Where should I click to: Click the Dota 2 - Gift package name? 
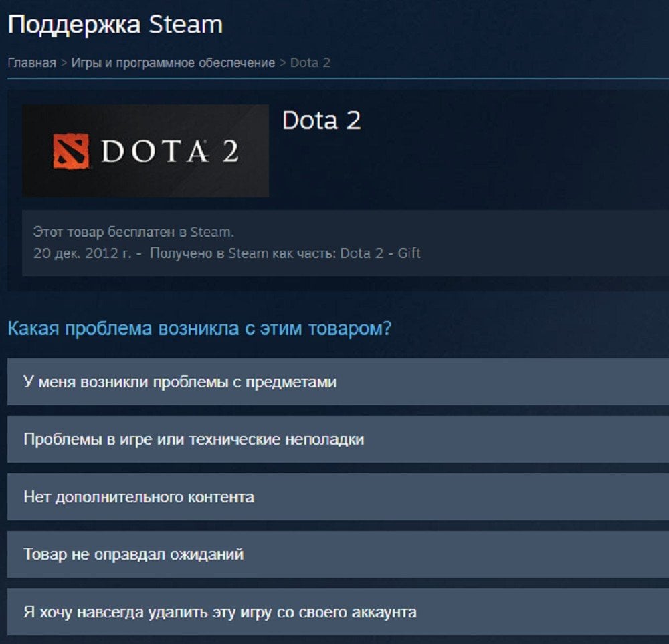380,253
